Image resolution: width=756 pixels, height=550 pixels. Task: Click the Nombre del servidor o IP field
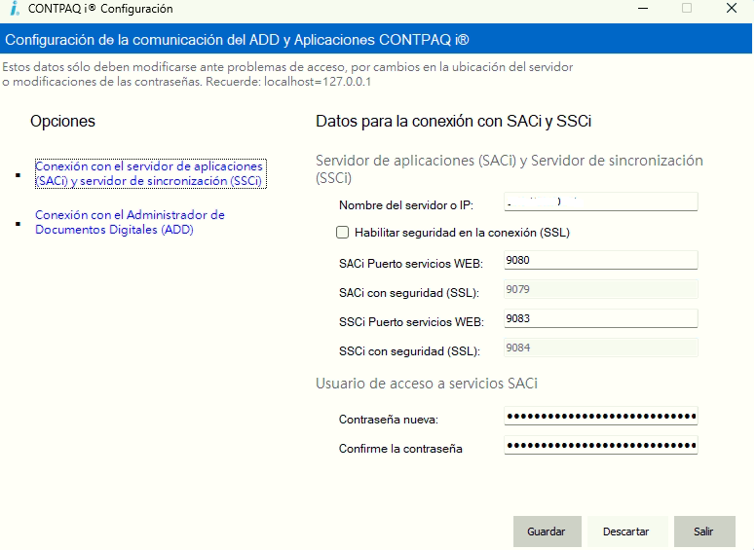600,202
